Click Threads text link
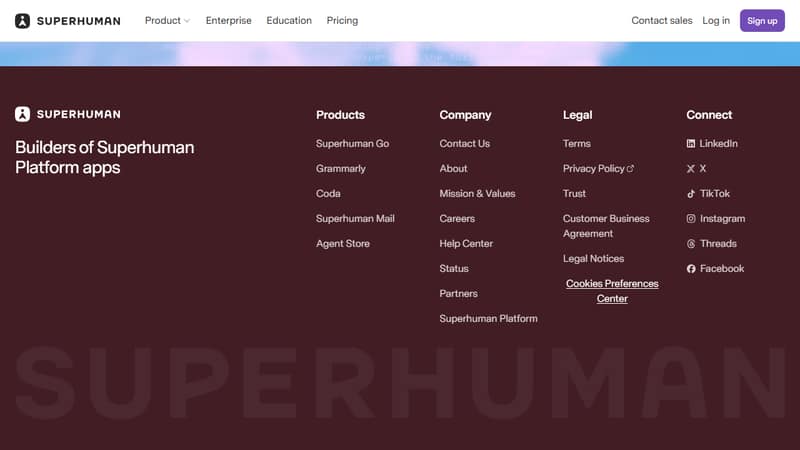Screen dimensions: 800x450 [718, 244]
